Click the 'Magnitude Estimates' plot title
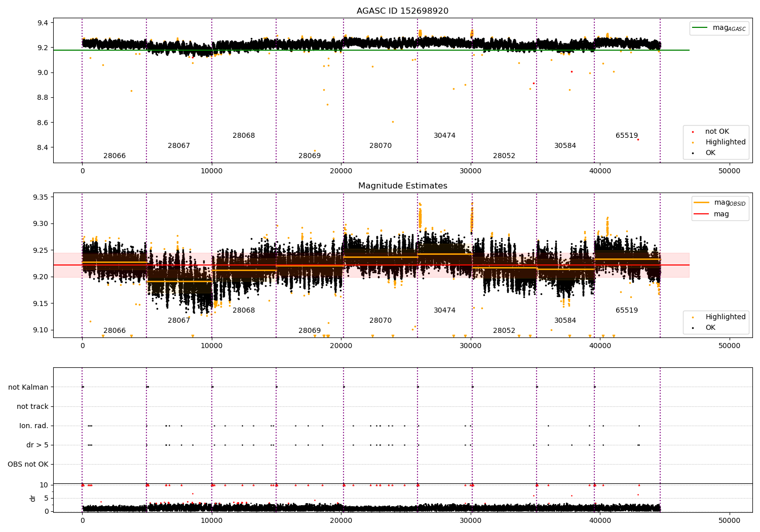The height and width of the screenshot is (532, 760). click(x=402, y=186)
